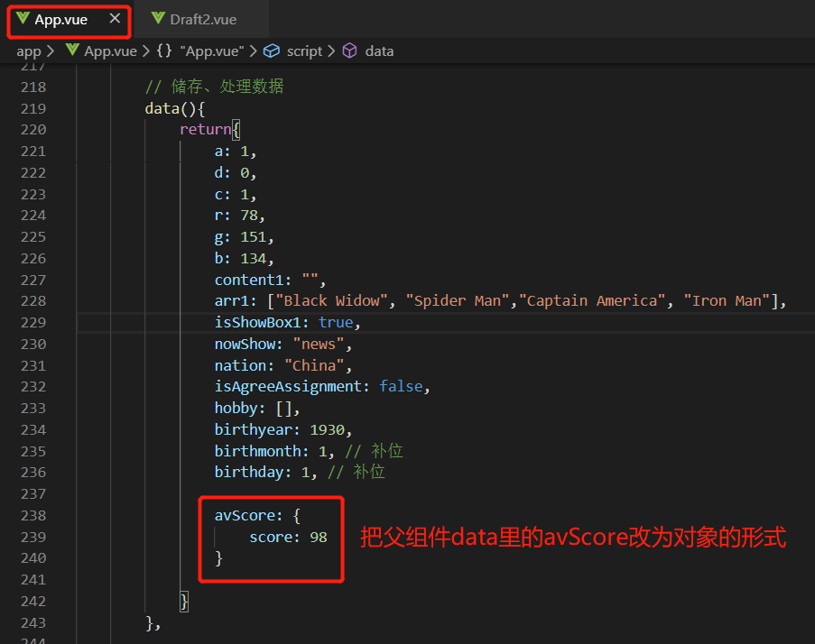Click the '// 补位' comment after birthmonth

tap(374, 451)
